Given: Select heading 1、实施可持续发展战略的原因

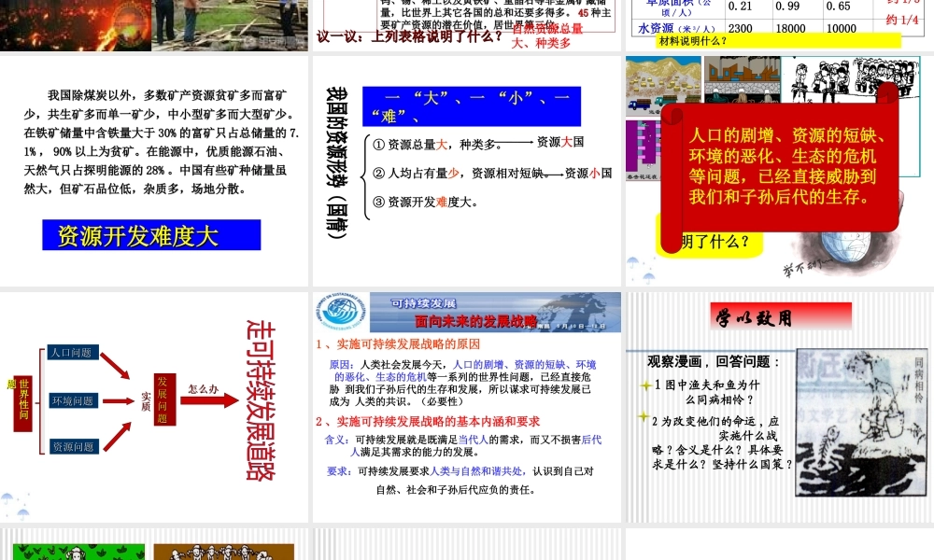Looking at the screenshot, I should click(x=397, y=344).
